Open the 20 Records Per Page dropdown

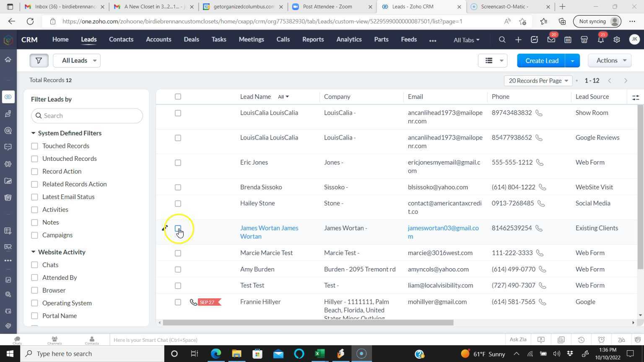coord(538,80)
